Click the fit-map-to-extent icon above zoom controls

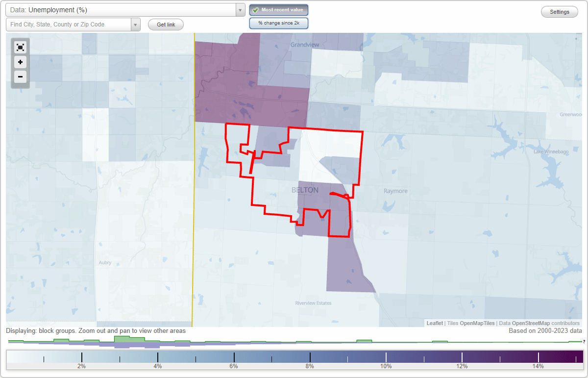click(x=20, y=47)
